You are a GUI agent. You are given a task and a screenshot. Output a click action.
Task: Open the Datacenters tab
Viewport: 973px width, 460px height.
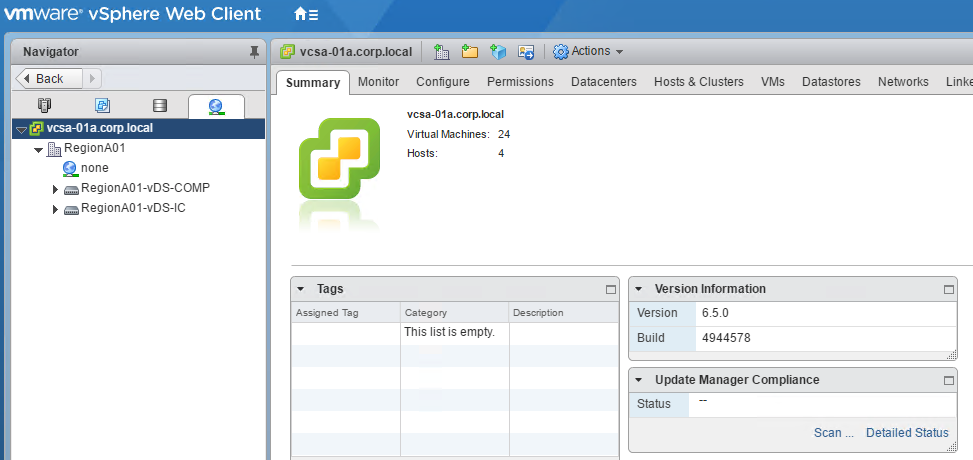(604, 82)
